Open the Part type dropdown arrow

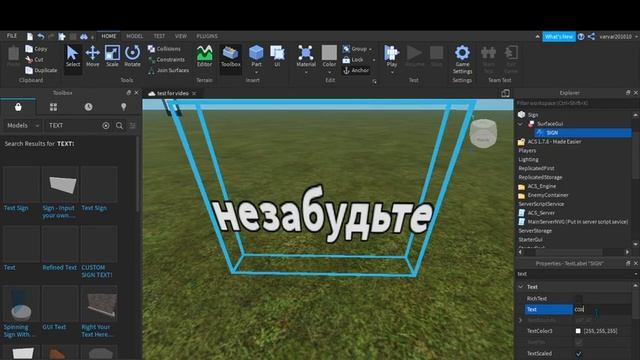click(256, 73)
